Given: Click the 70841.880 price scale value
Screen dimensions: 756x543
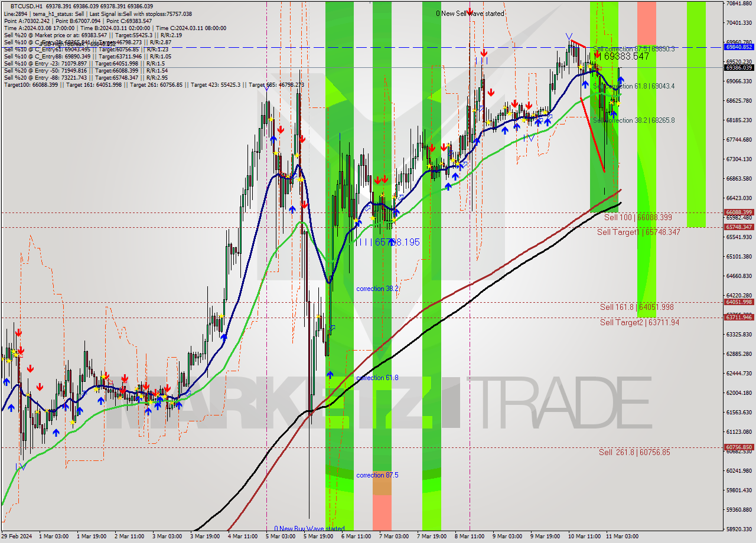Looking at the screenshot, I should tap(738, 4).
